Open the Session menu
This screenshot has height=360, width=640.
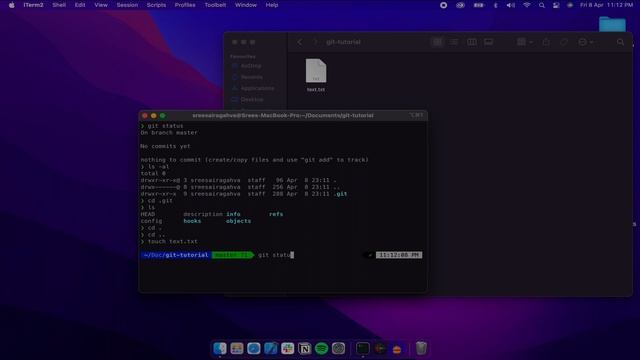tap(127, 5)
